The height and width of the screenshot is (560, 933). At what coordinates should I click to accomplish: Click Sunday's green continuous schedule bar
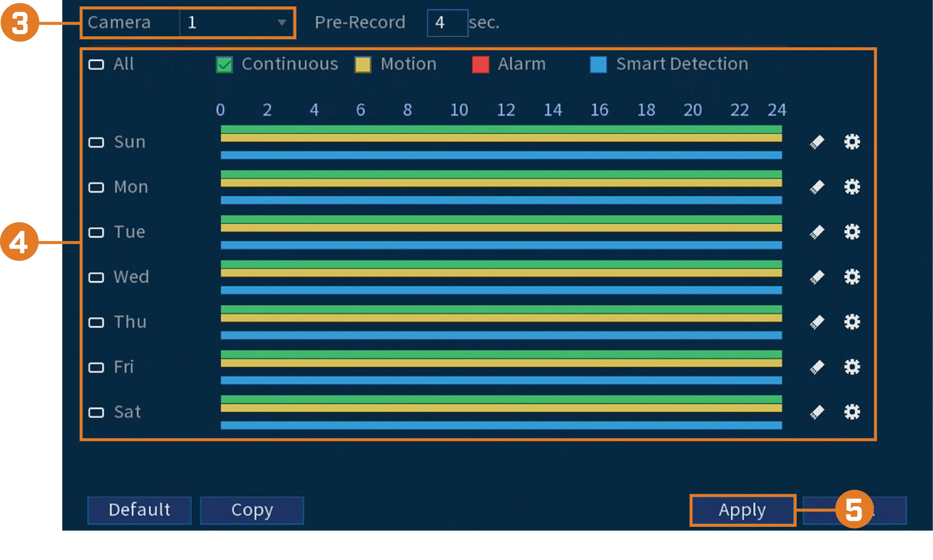pos(501,129)
